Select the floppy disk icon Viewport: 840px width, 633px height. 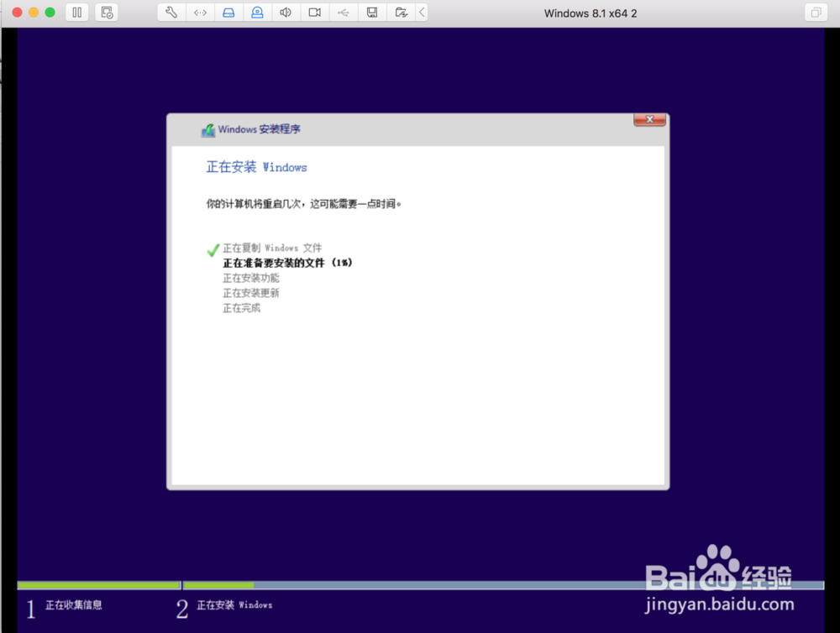tap(371, 12)
